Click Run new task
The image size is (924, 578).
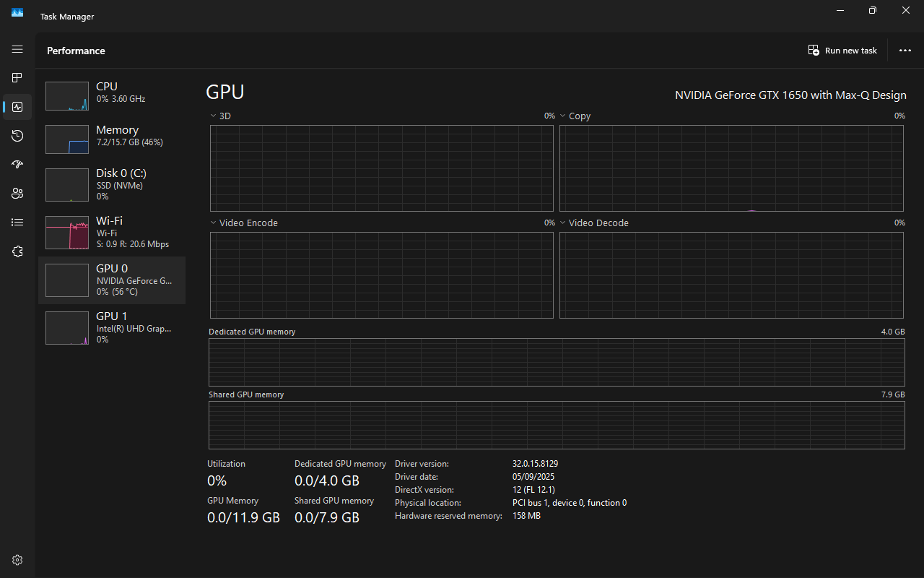click(842, 51)
